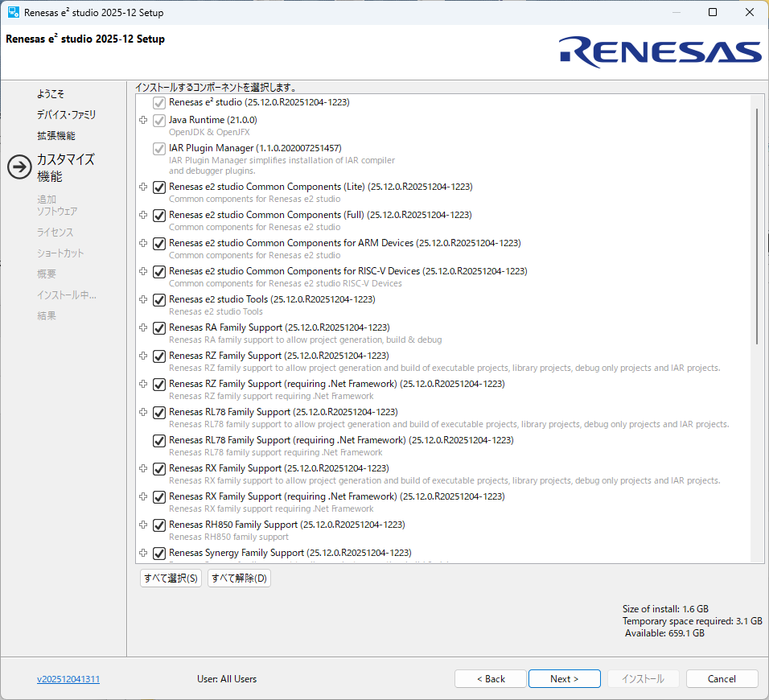Screen dimensions: 769x700
Task: Toggle RL78 Family Support requiring .Net Framework
Action: (x=159, y=441)
